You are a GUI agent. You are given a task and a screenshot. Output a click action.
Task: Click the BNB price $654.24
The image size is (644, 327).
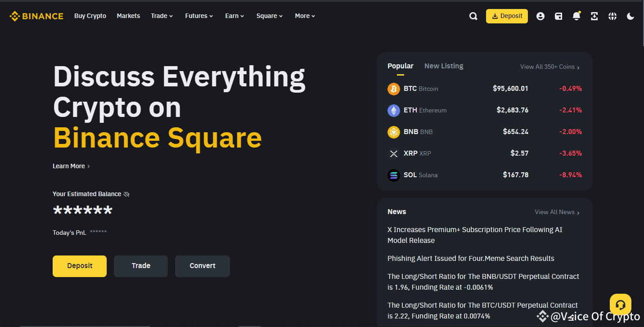(516, 132)
